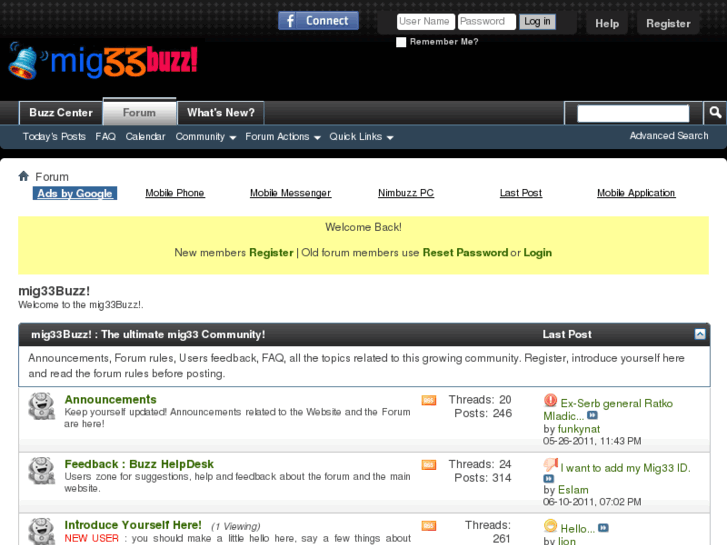This screenshot has width=727, height=545.
Task: Open mig33Buzz! : The ultimate mig33 Community! category
Action: [148, 334]
